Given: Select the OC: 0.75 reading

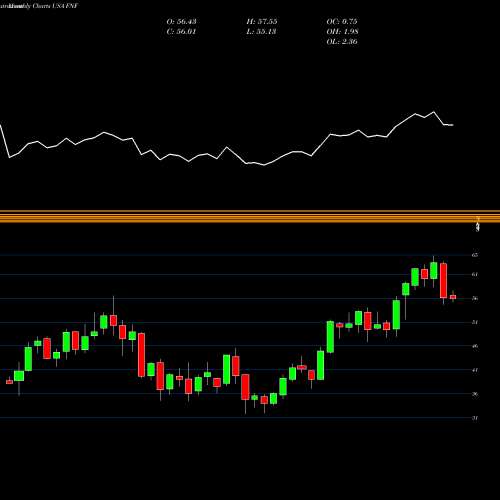Looking at the screenshot, I should 342,22.
